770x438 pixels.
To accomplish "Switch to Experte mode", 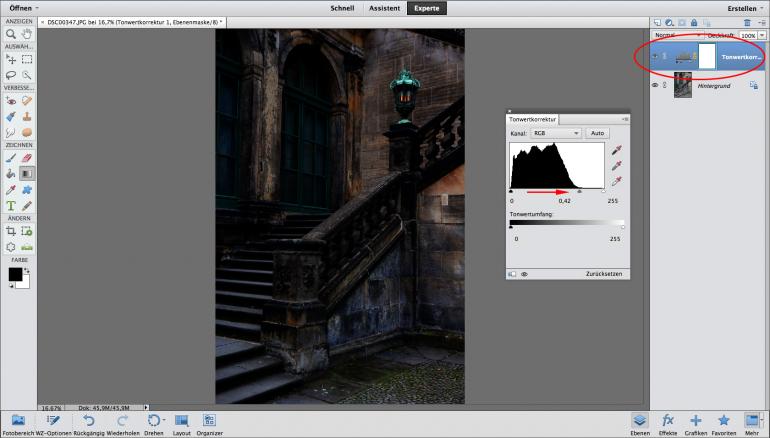I will (427, 8).
